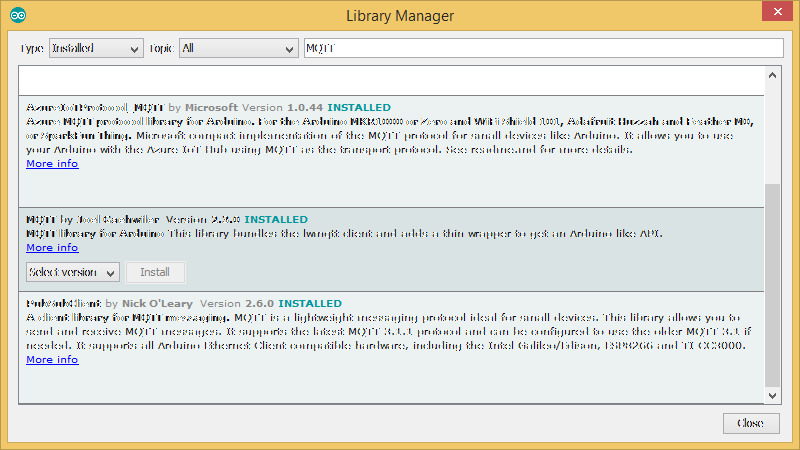Click the Azure MQTT protocol description text
This screenshot has height=450, width=800.
(x=390, y=136)
